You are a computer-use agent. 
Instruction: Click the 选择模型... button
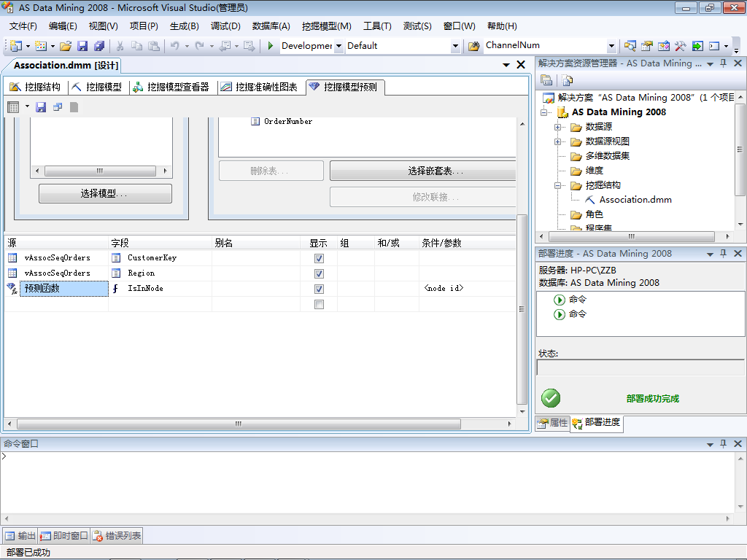(105, 193)
